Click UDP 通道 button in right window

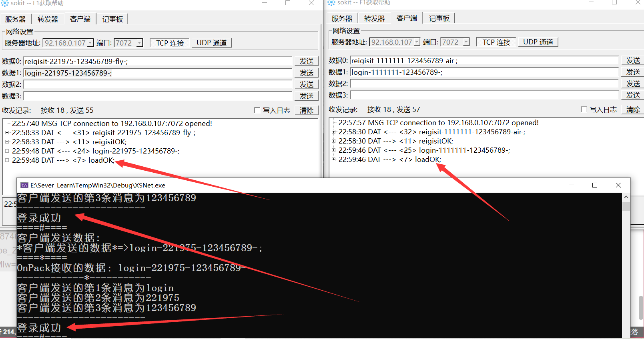tap(538, 42)
